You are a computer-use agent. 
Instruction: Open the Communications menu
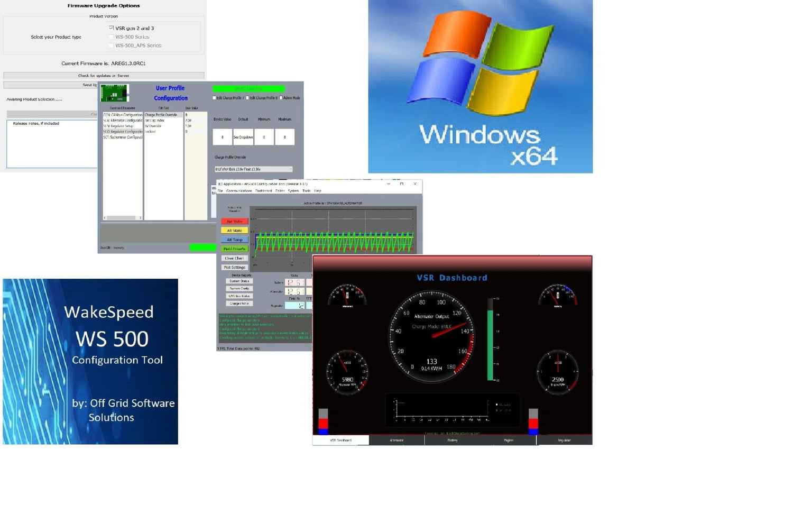pyautogui.click(x=239, y=191)
